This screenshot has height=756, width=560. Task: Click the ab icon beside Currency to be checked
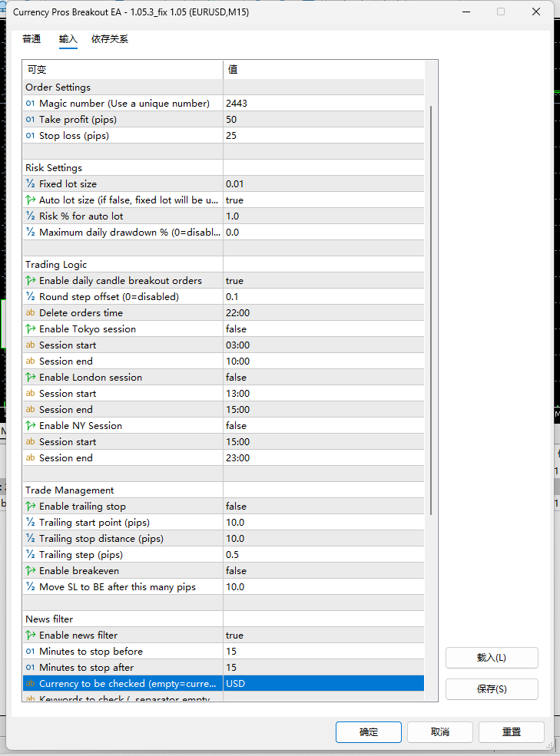(31, 683)
